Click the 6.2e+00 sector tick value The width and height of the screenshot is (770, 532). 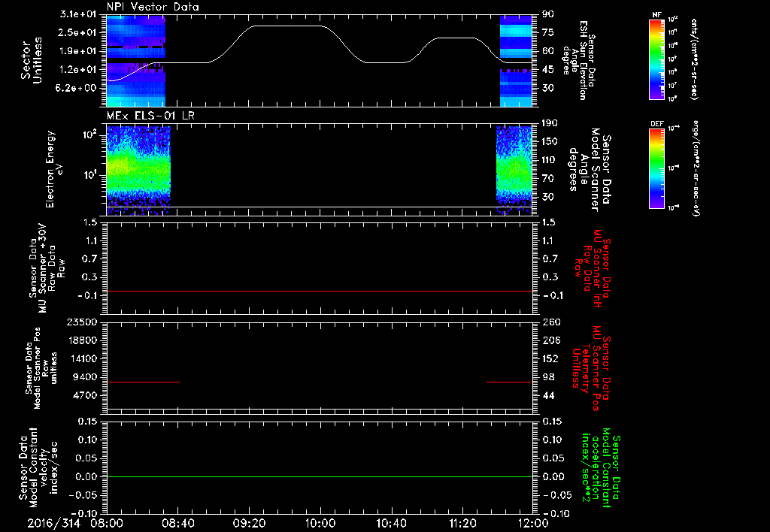click(77, 88)
